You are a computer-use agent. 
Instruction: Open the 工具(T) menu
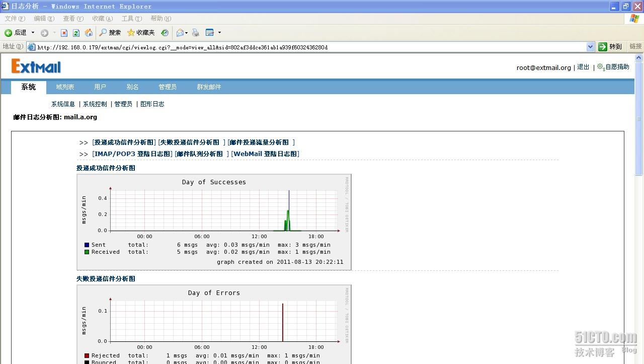coord(132,19)
